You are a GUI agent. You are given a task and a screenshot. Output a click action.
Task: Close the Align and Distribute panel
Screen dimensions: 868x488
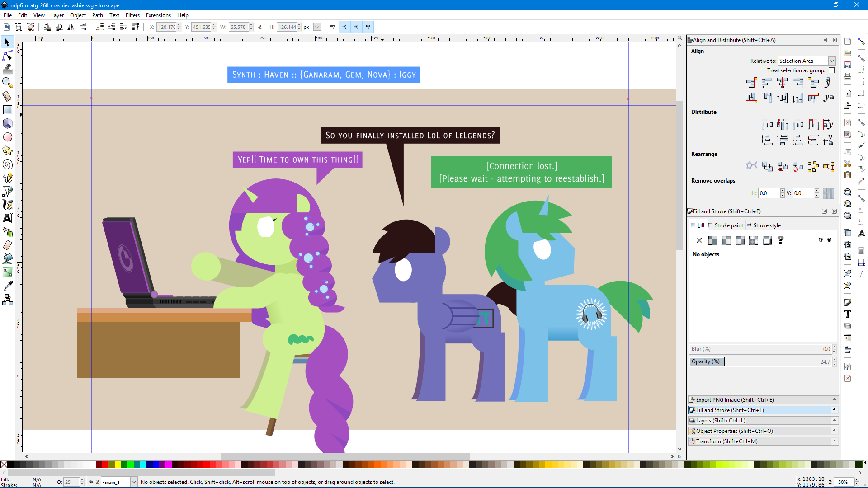click(x=834, y=40)
